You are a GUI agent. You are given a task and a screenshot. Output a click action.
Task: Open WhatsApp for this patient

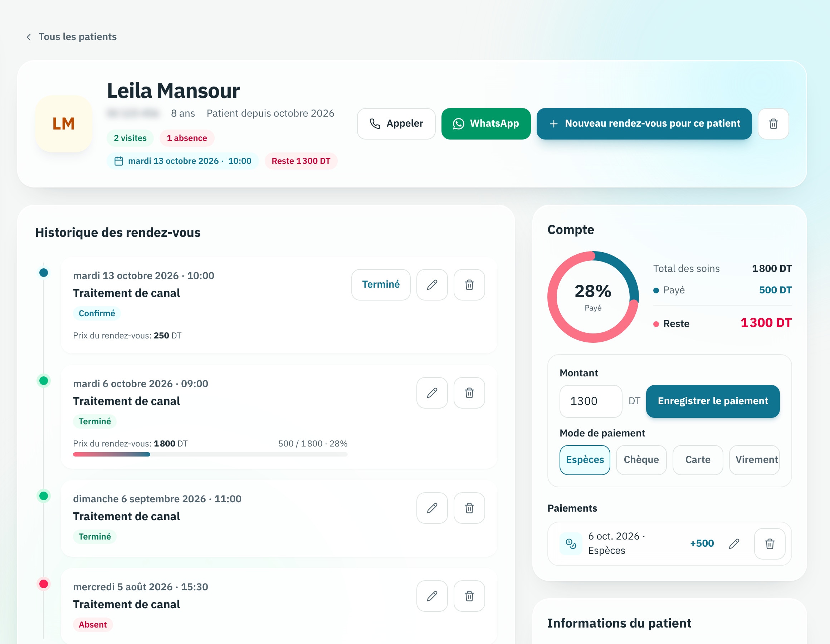click(x=486, y=123)
